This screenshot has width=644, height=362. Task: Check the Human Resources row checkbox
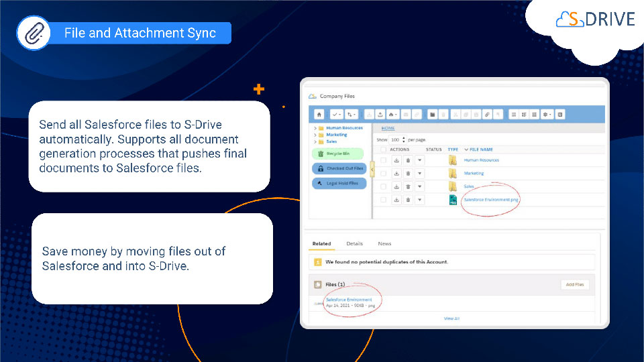coord(383,160)
